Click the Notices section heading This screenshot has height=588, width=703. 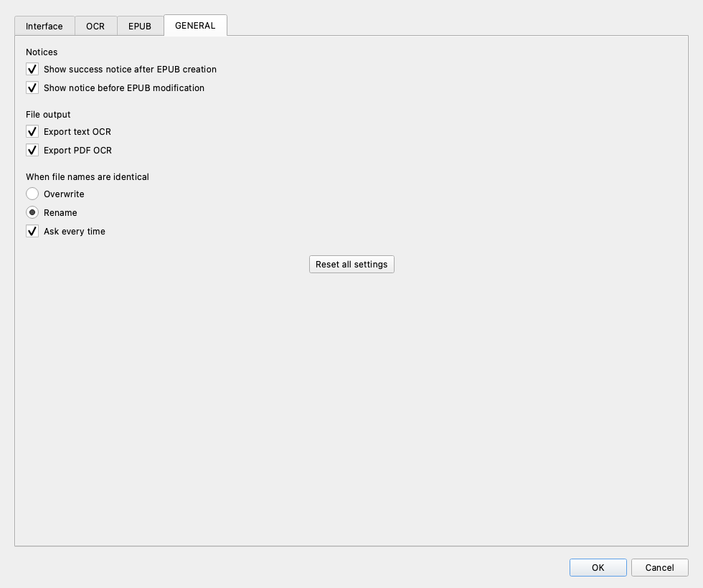point(42,52)
